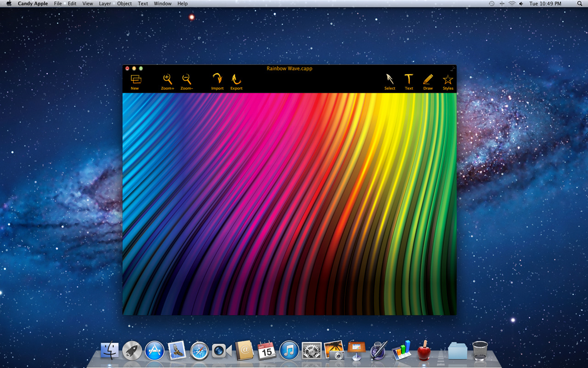588x368 pixels.
Task: Open System Preferences gear in Dock
Action: click(x=311, y=351)
